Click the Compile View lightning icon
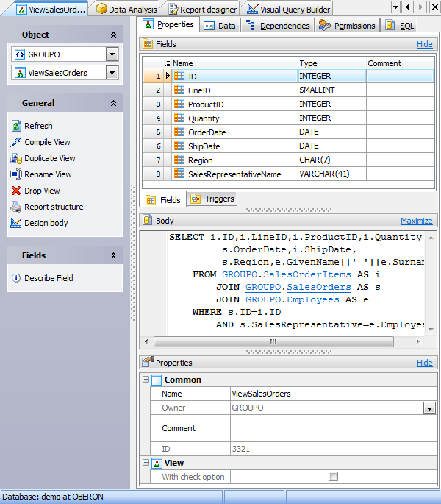The image size is (441, 504). (15, 142)
